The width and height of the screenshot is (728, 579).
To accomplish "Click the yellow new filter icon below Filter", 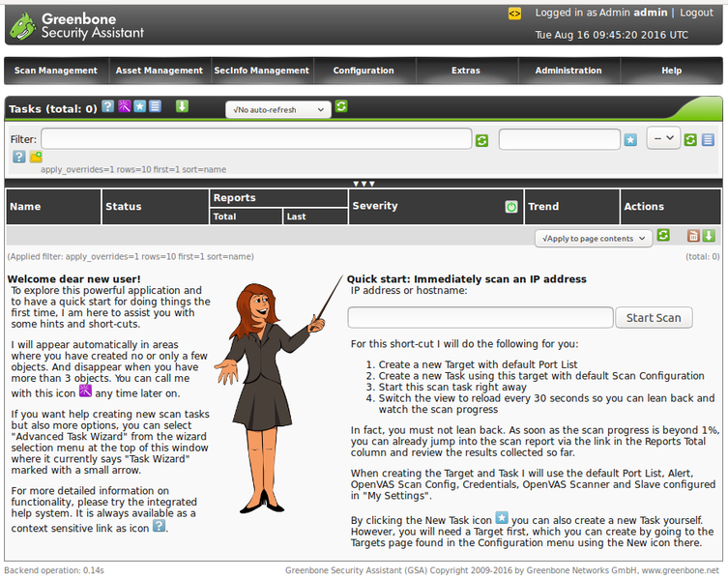I will click(x=36, y=157).
